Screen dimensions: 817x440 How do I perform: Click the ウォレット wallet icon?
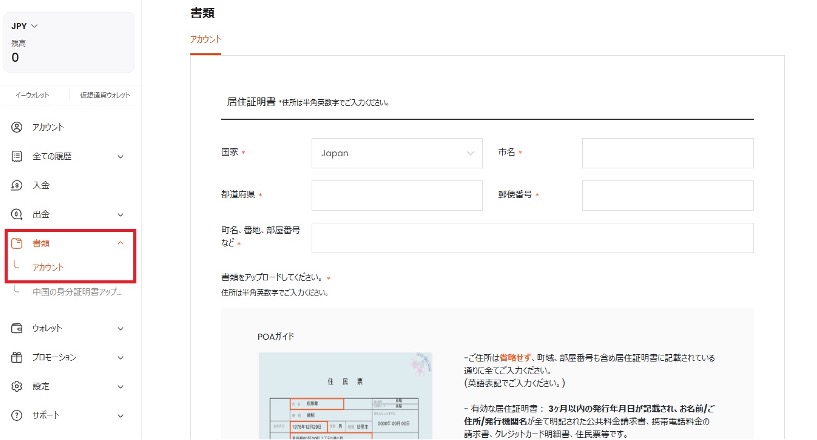click(x=16, y=328)
